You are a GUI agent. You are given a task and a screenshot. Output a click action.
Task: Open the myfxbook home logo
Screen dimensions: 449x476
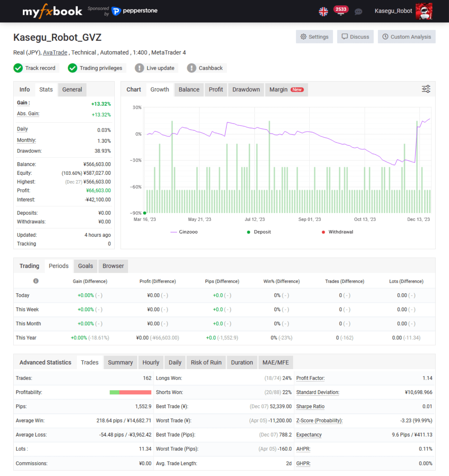point(52,11)
